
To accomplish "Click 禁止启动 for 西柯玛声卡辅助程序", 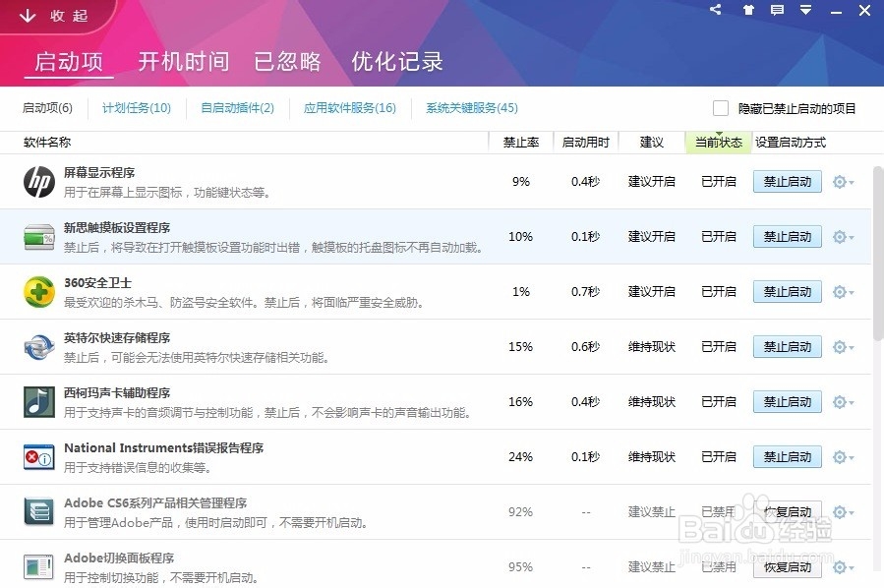I will (787, 401).
